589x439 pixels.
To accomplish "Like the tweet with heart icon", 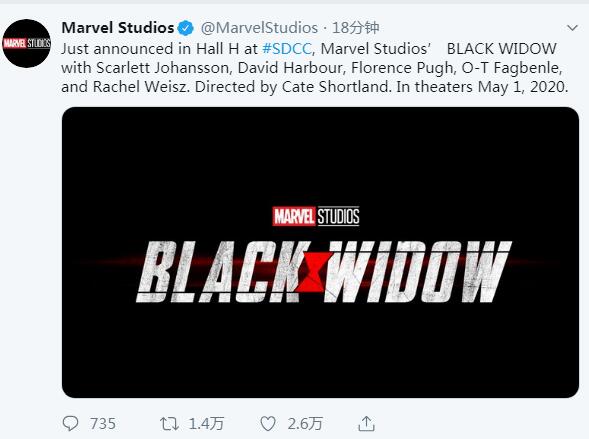I will tap(268, 424).
